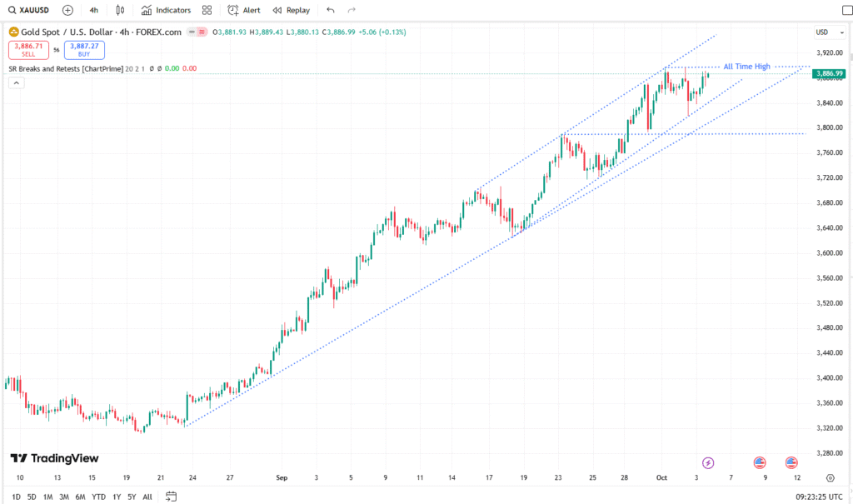Start bar Replay mode
Viewport: 853px width, 504px height.
291,9
